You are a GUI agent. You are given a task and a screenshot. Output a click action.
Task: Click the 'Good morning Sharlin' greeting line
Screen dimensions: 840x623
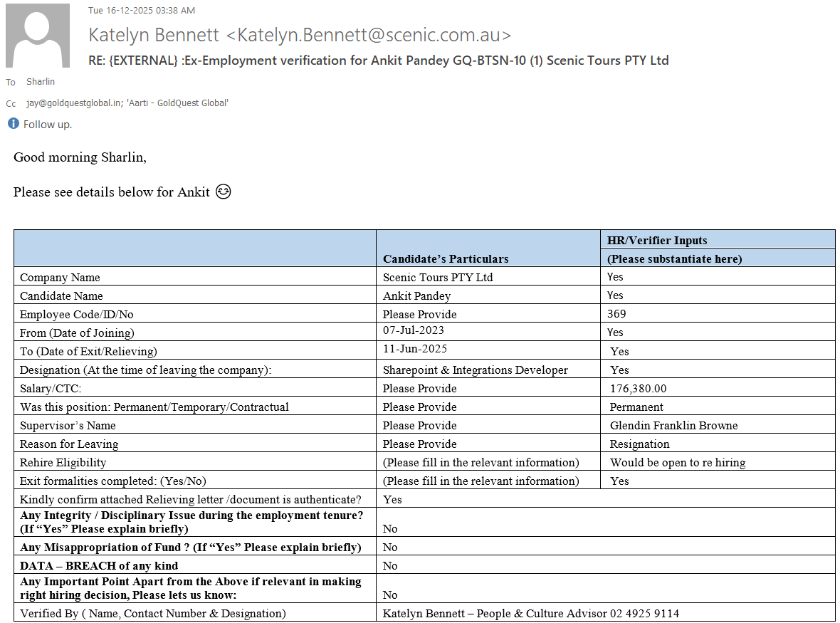[80, 157]
